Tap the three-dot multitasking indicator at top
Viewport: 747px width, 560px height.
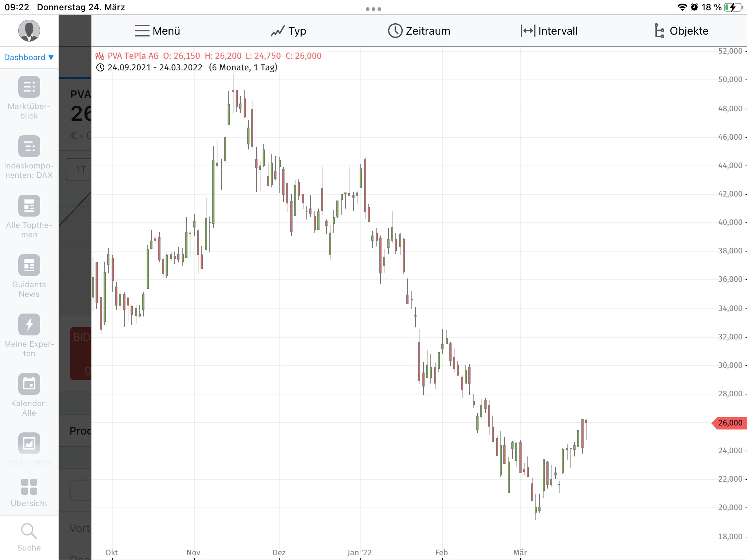[x=373, y=9]
